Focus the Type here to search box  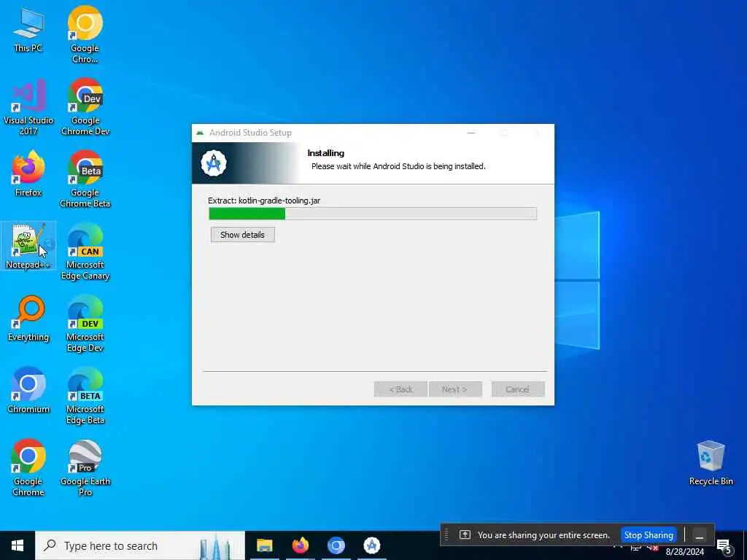(140, 545)
